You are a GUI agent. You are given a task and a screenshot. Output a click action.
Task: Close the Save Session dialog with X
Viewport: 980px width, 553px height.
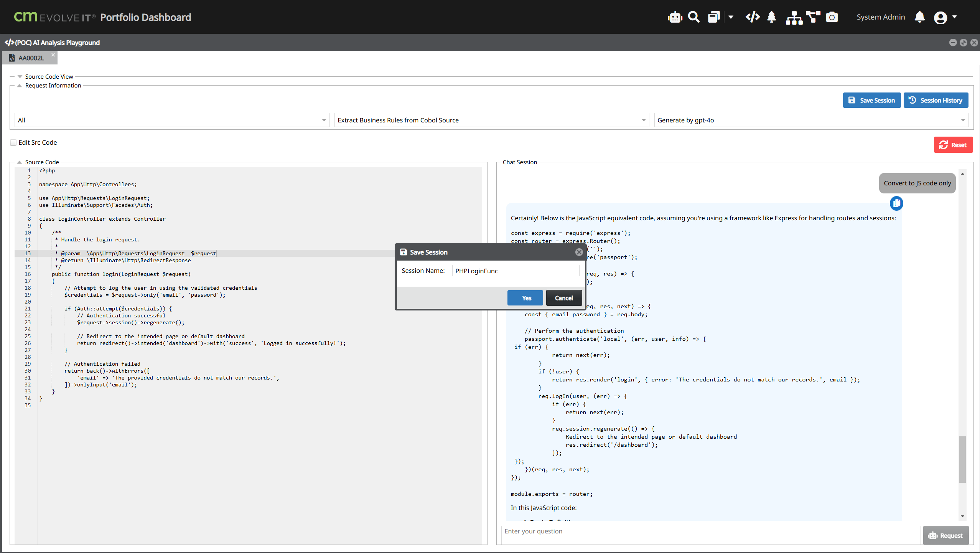click(579, 252)
